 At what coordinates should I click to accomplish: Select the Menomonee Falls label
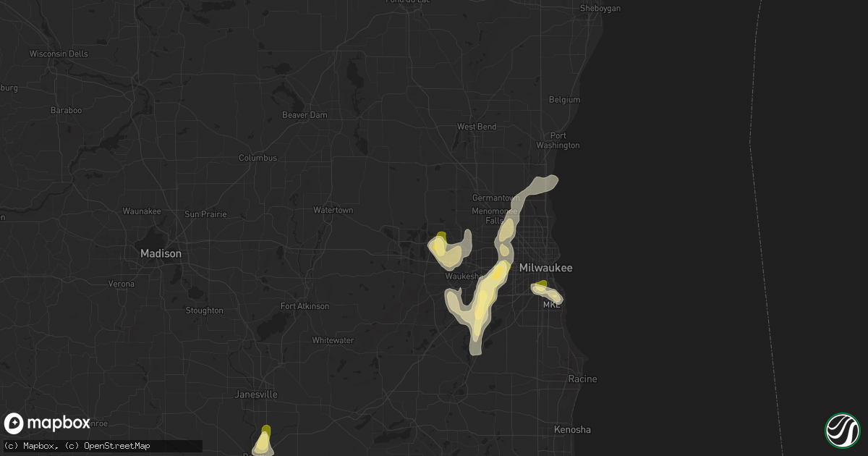point(493,216)
